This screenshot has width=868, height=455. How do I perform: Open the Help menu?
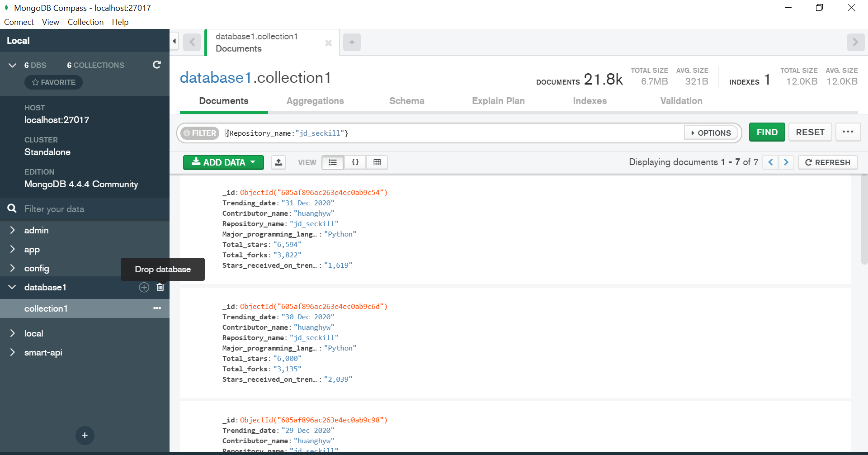click(120, 22)
